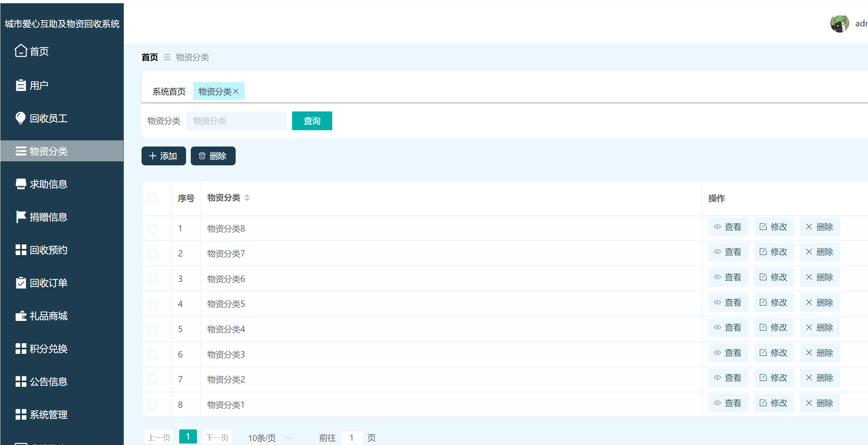Click the 查询 search button
The image size is (868, 445).
coord(312,121)
